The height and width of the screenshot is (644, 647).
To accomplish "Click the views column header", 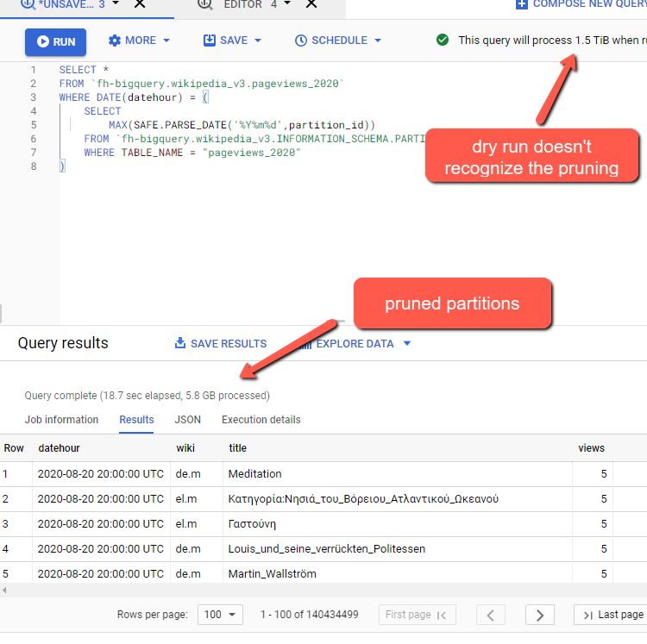I will click(591, 448).
